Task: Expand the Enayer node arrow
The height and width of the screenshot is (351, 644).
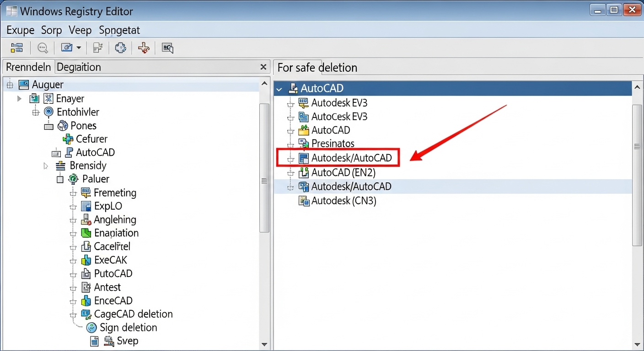Action: [x=19, y=98]
